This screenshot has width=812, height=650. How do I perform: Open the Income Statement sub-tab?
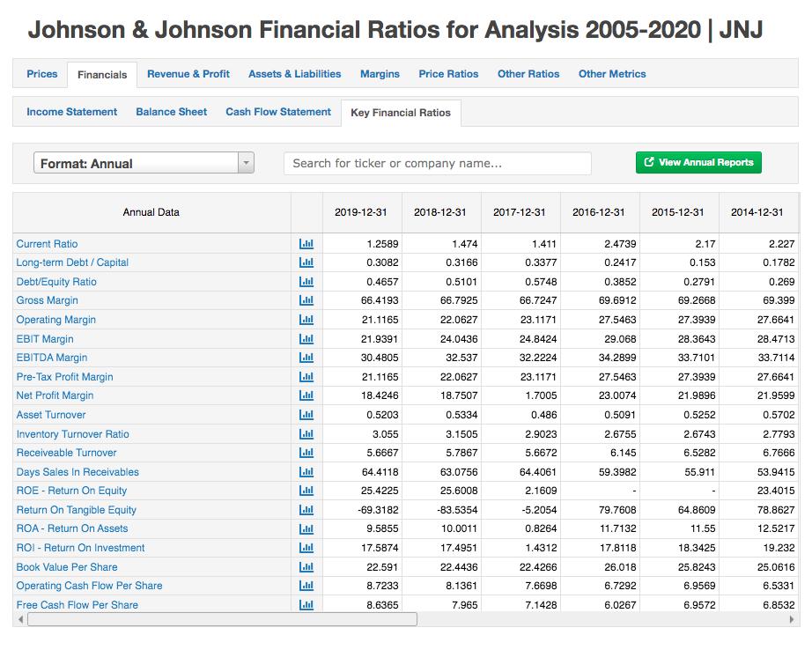pyautogui.click(x=71, y=112)
